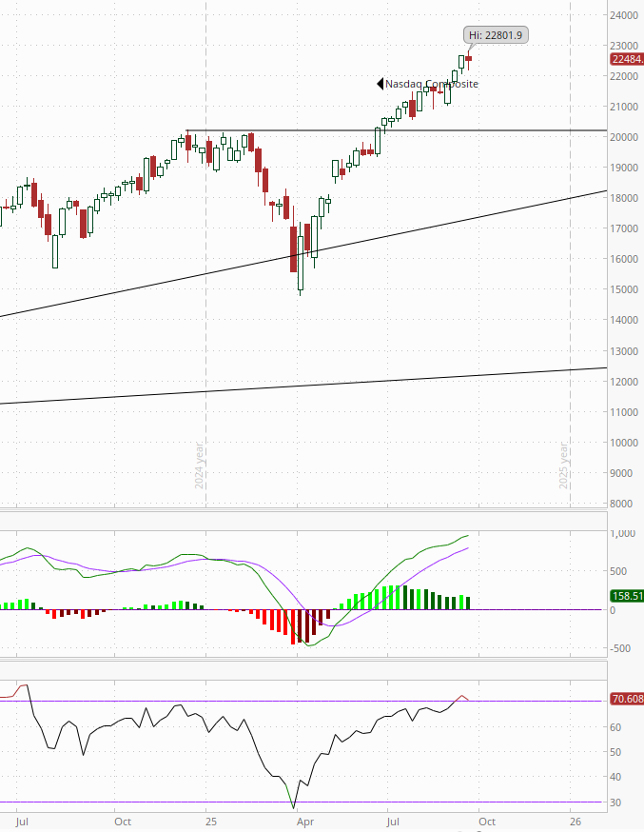Viewport: 644px width, 832px height.
Task: Click the 24000 price axis label
Action: pos(624,15)
